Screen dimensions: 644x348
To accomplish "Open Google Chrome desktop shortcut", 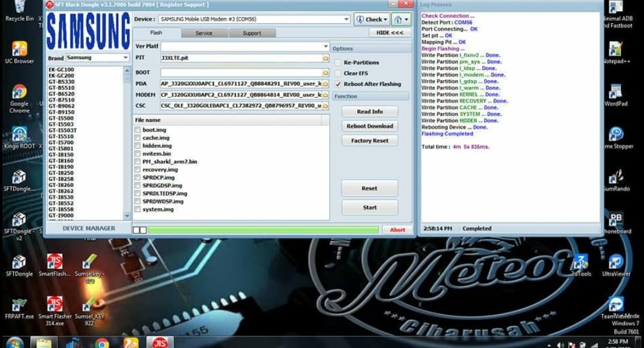I will click(x=19, y=98).
